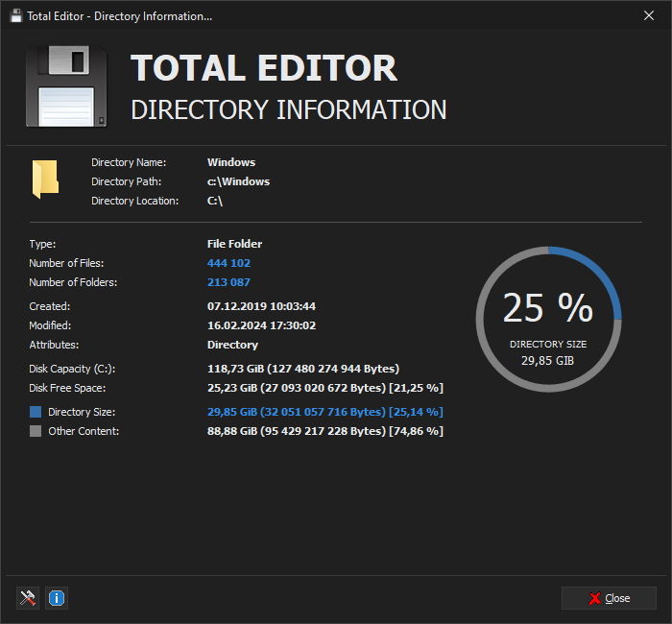
Task: Click the Directory Name value Windows
Action: click(231, 162)
